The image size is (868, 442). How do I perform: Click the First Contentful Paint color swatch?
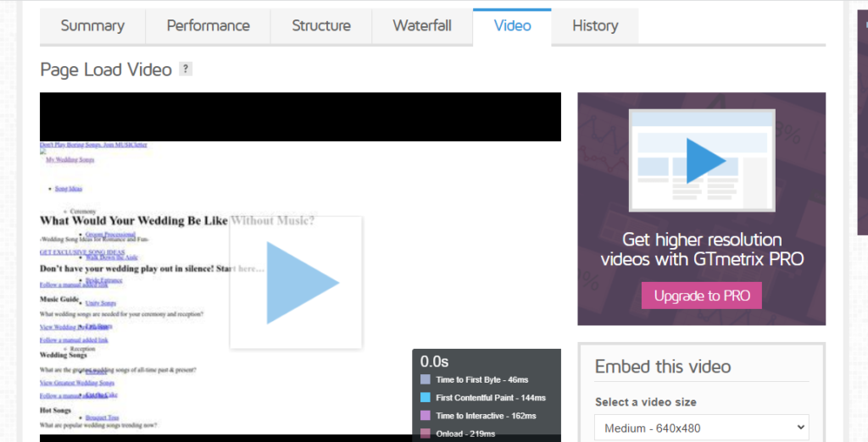coord(426,397)
